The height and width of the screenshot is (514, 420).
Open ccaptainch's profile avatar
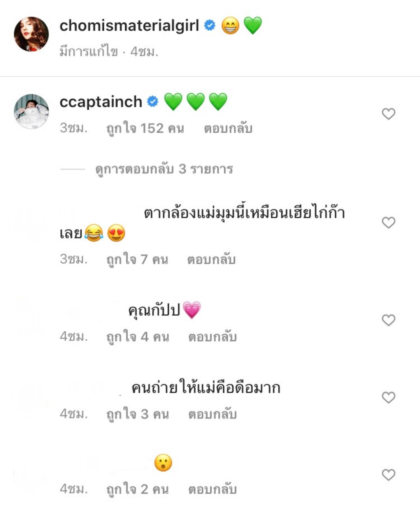pyautogui.click(x=31, y=111)
